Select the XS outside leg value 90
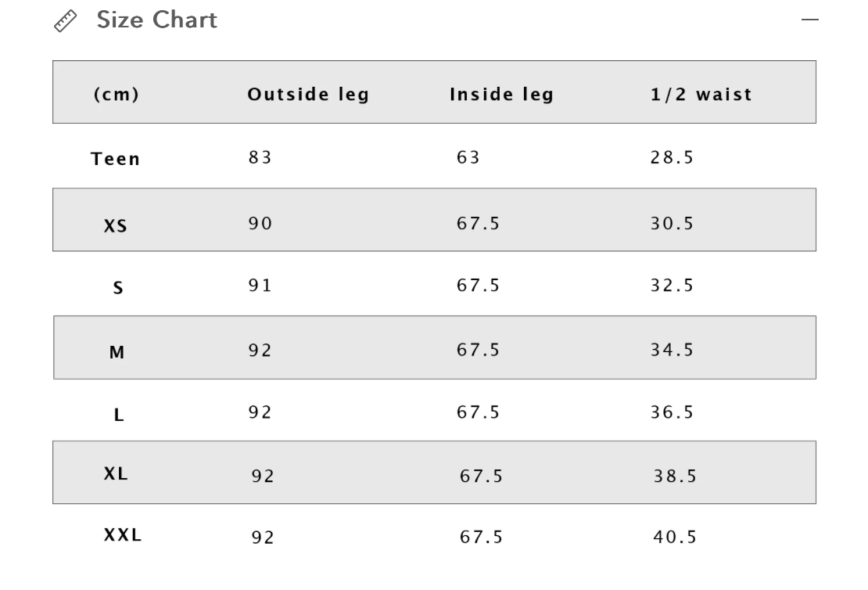868x590 pixels. (x=260, y=223)
